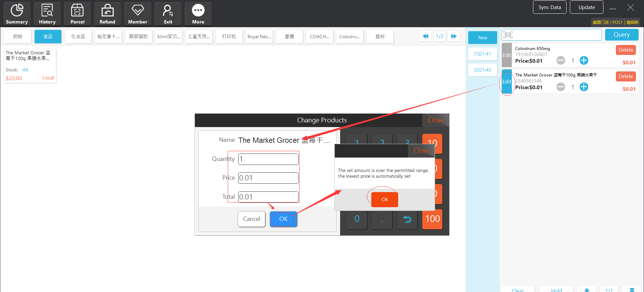This screenshot has width=644, height=292.
Task: Increase the Colostrum 650mg quantity
Action: pyautogui.click(x=584, y=60)
